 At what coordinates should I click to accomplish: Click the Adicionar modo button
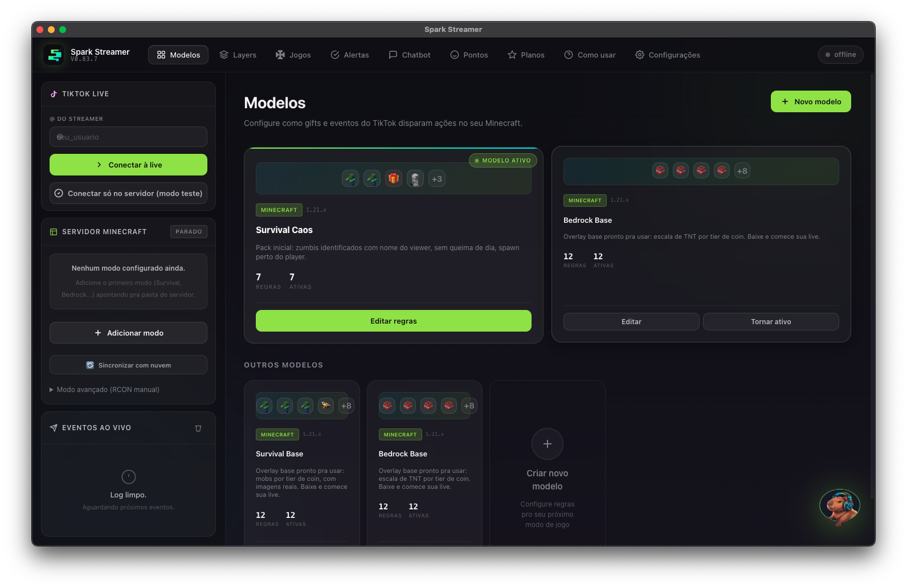pos(128,333)
